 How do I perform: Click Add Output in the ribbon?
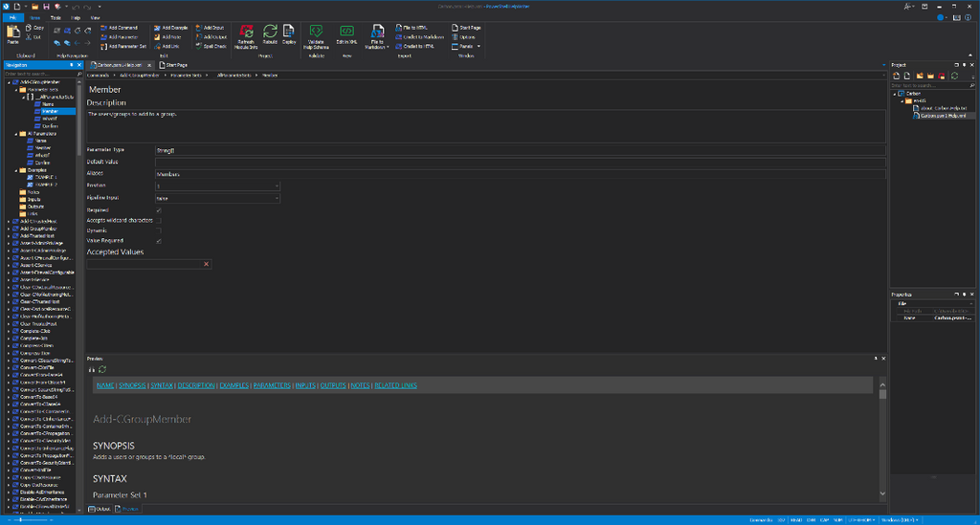[x=211, y=37]
